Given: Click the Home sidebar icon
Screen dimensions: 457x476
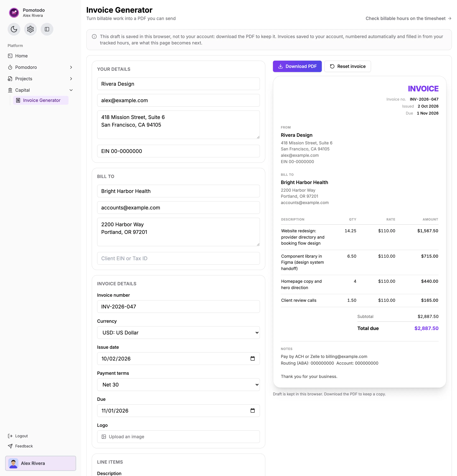Looking at the screenshot, I should [10, 56].
